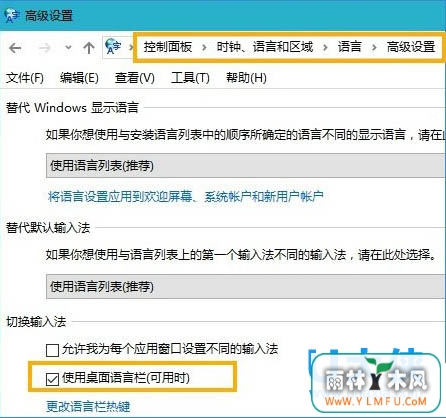
Task: Expand chevron before 高级设置 breadcrumb
Action: [x=374, y=48]
